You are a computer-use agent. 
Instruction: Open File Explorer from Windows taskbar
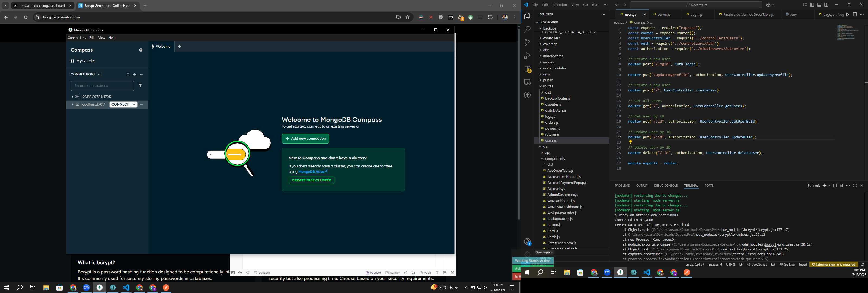[x=46, y=288]
